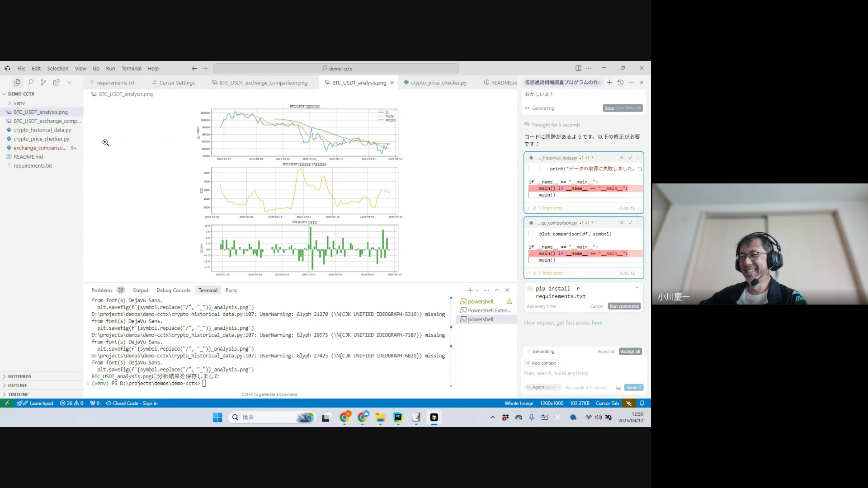Image resolution: width=868 pixels, height=488 pixels.
Task: Open the Search view icon in sidebar
Action: point(30,82)
